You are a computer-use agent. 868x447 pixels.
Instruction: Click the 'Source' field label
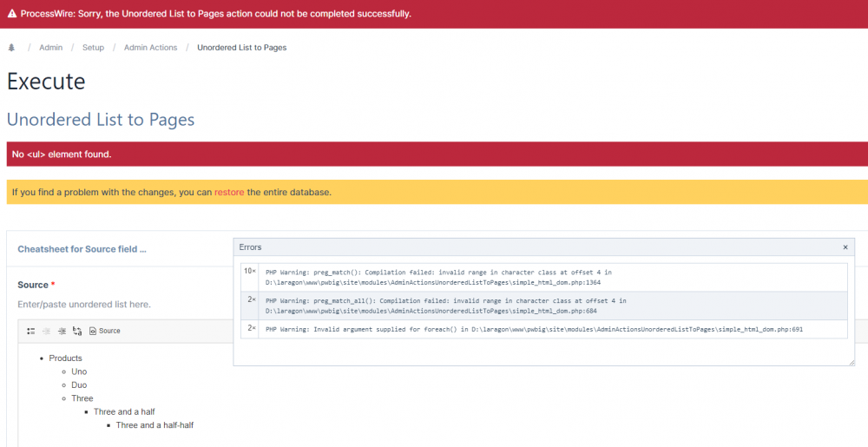[x=33, y=285]
